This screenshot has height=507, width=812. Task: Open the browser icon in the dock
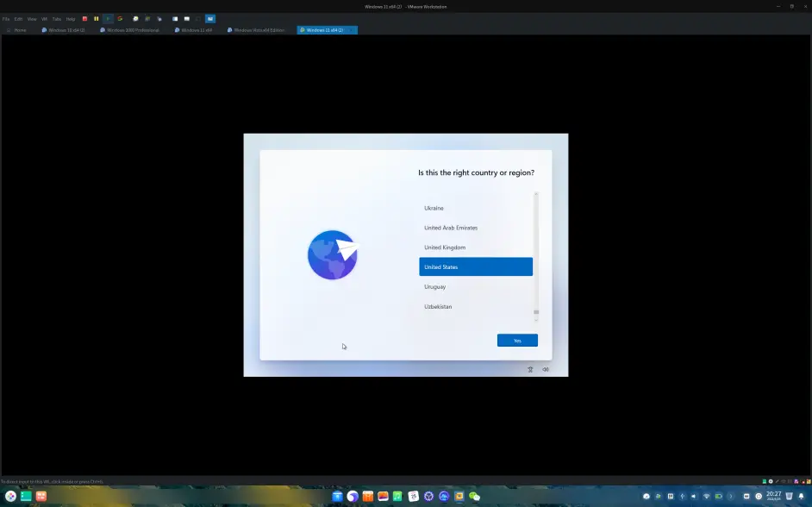[353, 496]
